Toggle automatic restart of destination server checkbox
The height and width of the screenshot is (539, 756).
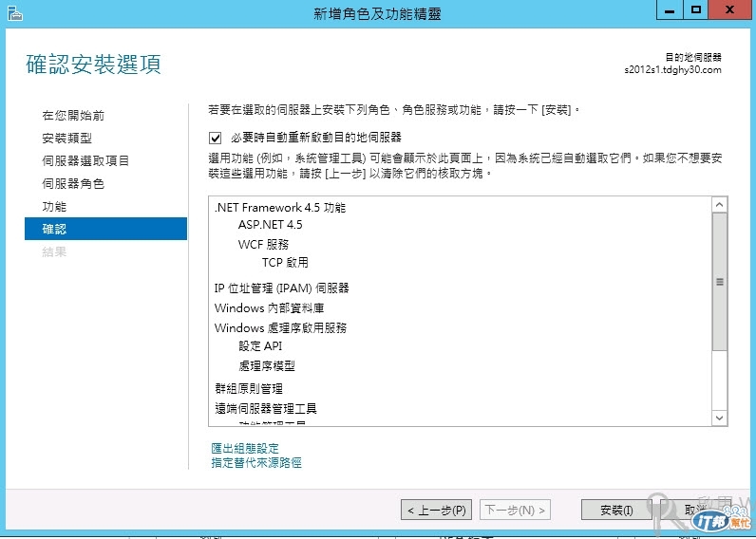tap(215, 139)
